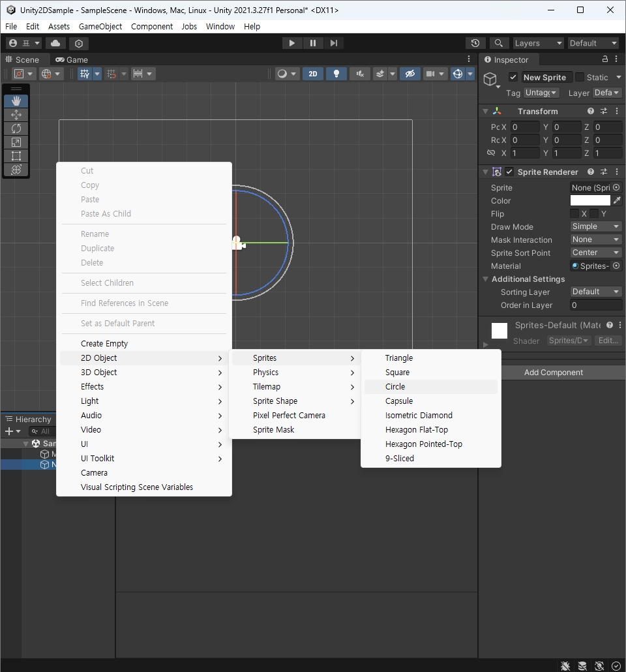Screen dimensions: 626x672
Task: Toggle scene effects icon
Action: [x=380, y=74]
